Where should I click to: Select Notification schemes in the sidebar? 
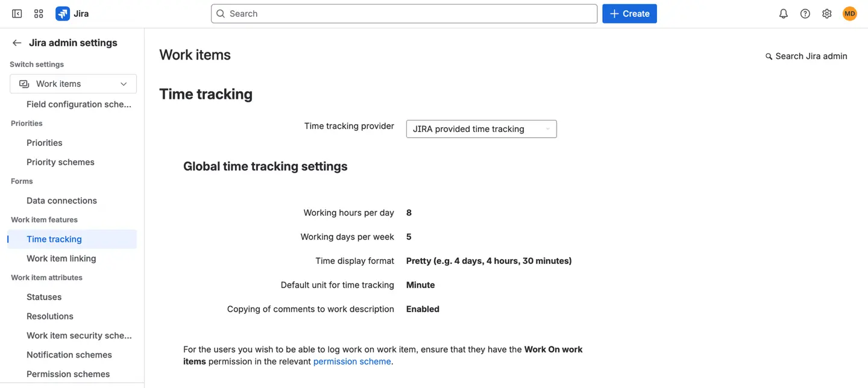[x=69, y=354]
